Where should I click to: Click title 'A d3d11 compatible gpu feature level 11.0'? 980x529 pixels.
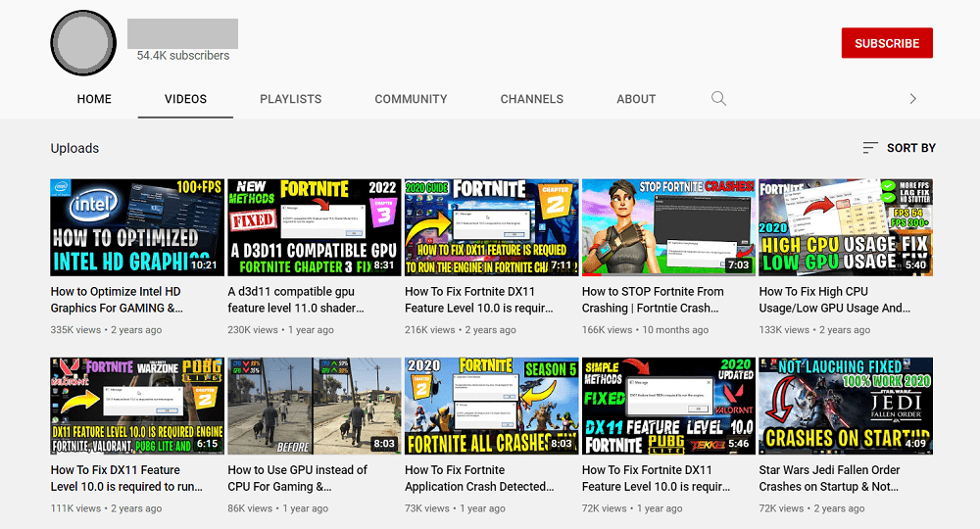tap(296, 300)
